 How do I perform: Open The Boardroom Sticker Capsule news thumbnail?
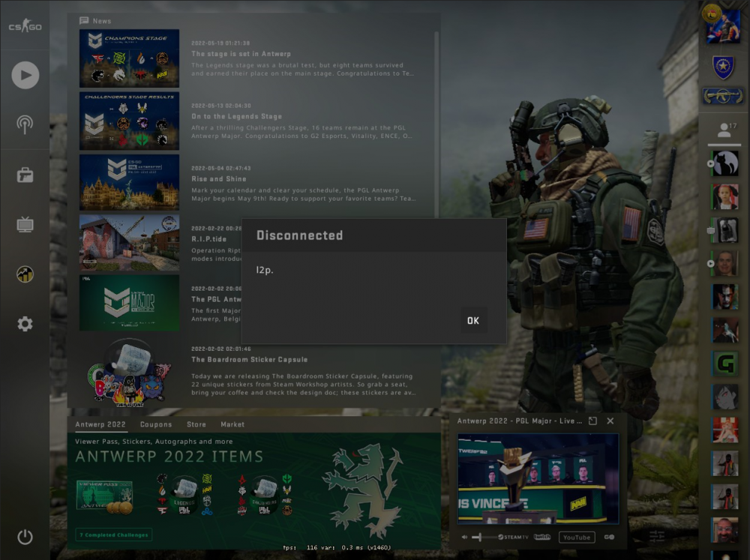point(129,373)
